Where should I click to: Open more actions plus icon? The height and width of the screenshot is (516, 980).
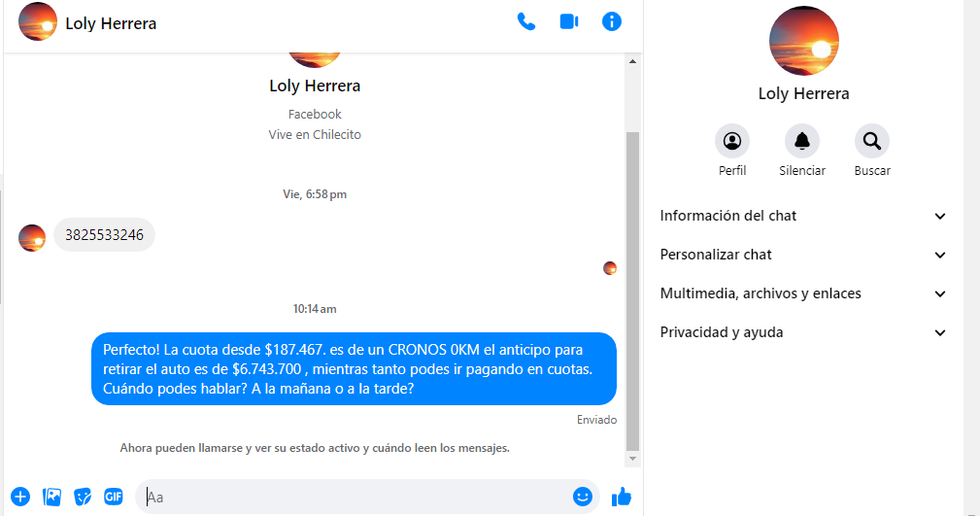coord(20,497)
